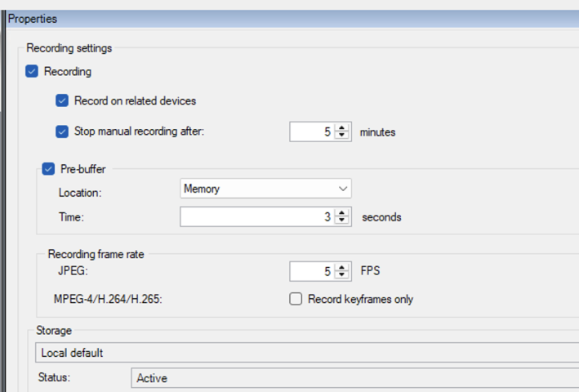Uncheck the Pre-buffer checkbox
This screenshot has height=392, width=579.
point(48,170)
